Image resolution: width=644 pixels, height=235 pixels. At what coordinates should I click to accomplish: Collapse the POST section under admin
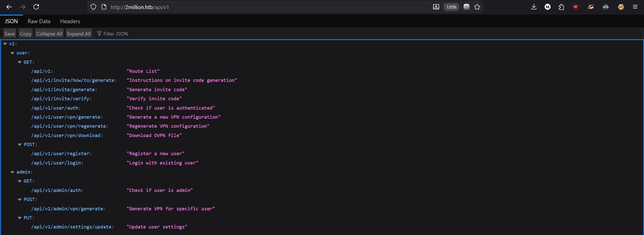tap(20, 199)
